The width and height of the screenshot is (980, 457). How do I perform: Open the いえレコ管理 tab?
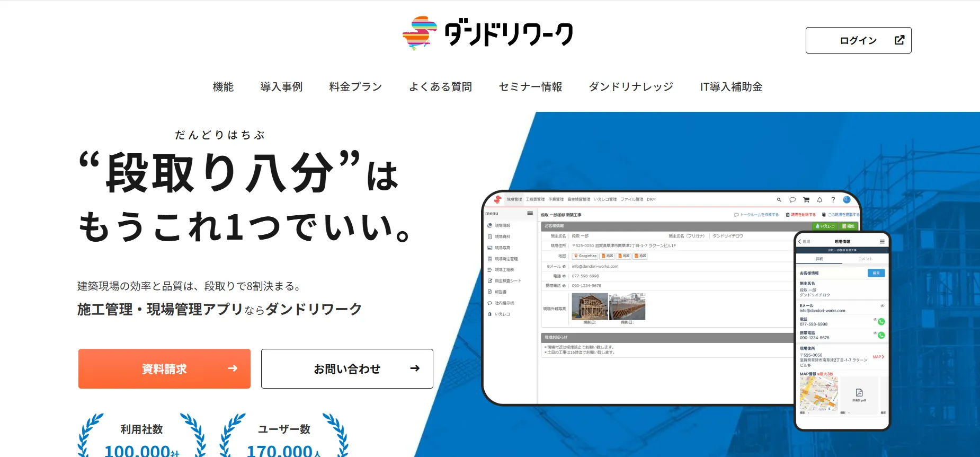(605, 199)
